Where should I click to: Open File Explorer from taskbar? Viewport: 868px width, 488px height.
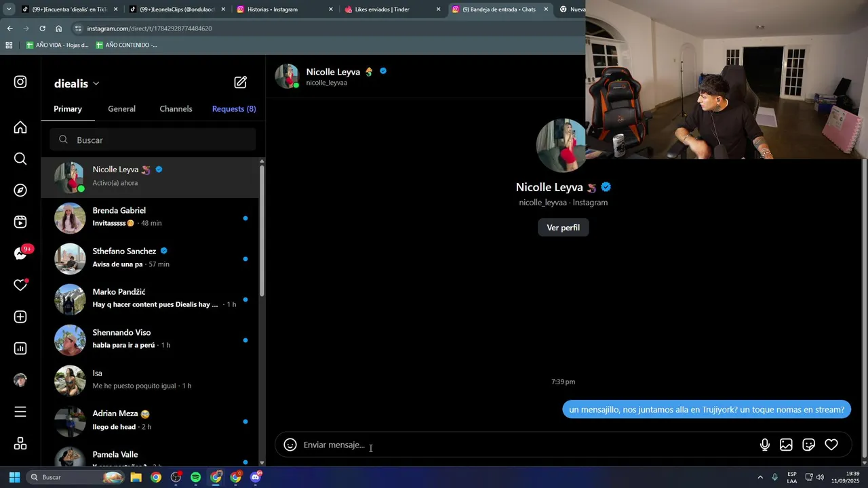pos(136,477)
